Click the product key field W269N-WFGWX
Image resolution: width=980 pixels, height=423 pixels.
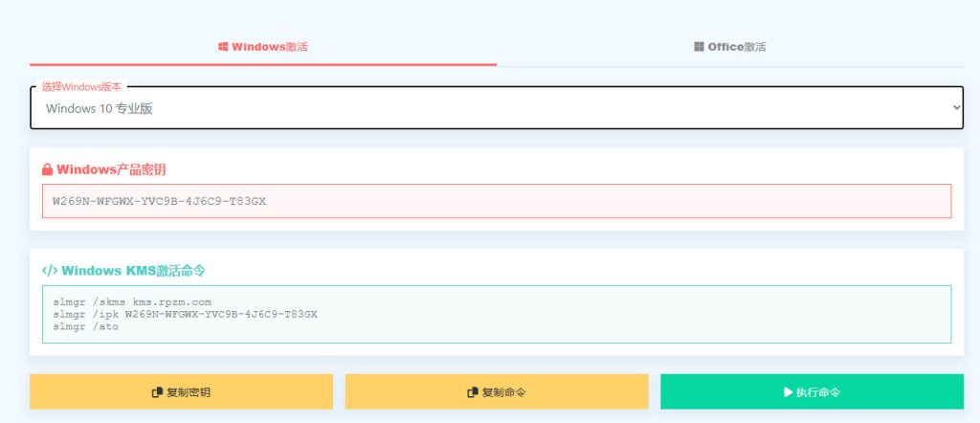click(x=497, y=201)
